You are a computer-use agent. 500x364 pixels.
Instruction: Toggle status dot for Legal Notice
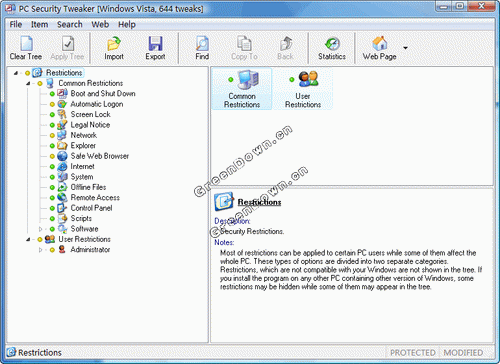(52, 125)
